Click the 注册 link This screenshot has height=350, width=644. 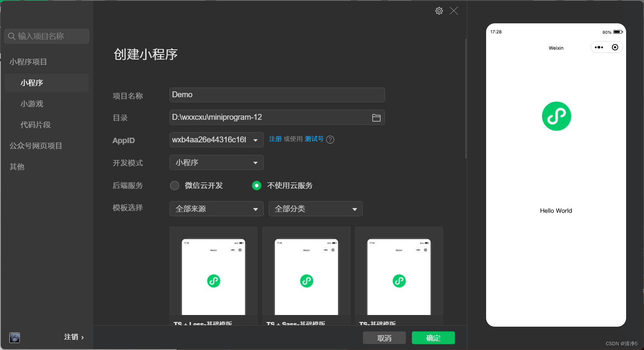point(275,139)
